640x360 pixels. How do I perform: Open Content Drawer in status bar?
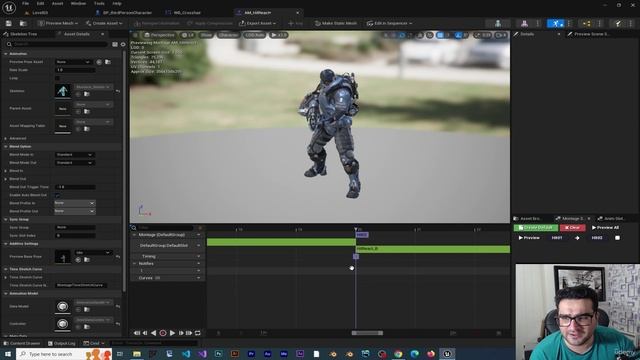[x=22, y=343]
